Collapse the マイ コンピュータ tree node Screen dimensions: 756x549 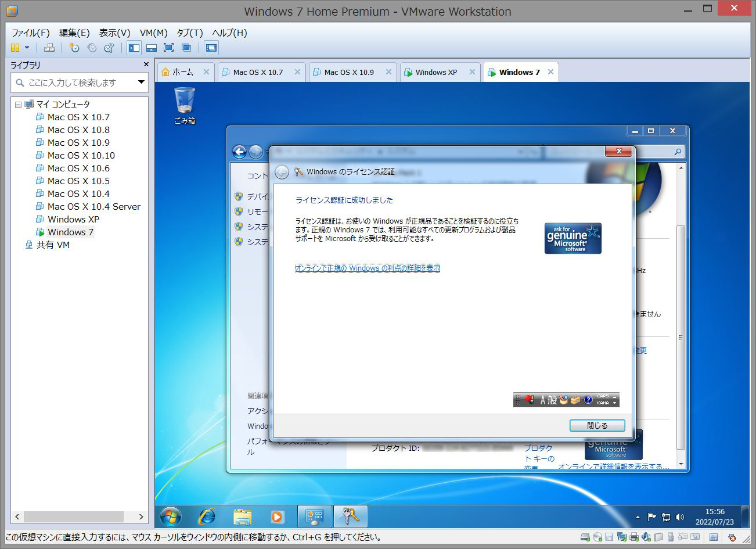pos(18,105)
